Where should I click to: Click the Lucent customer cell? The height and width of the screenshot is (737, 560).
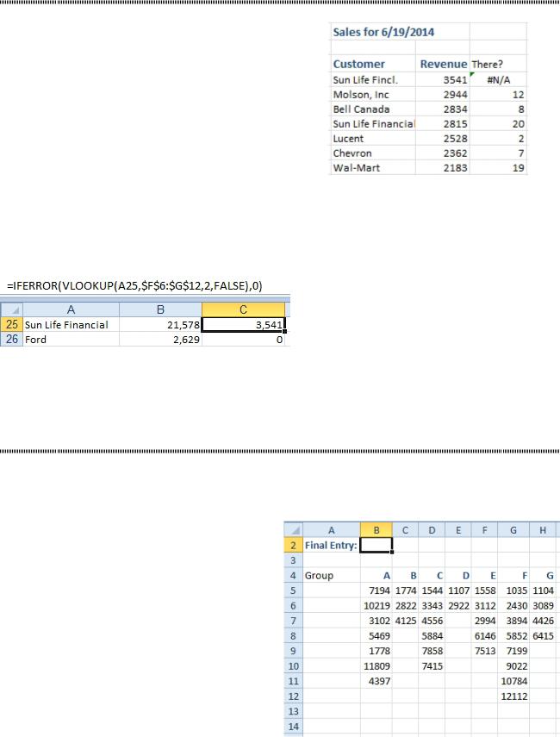372,139
